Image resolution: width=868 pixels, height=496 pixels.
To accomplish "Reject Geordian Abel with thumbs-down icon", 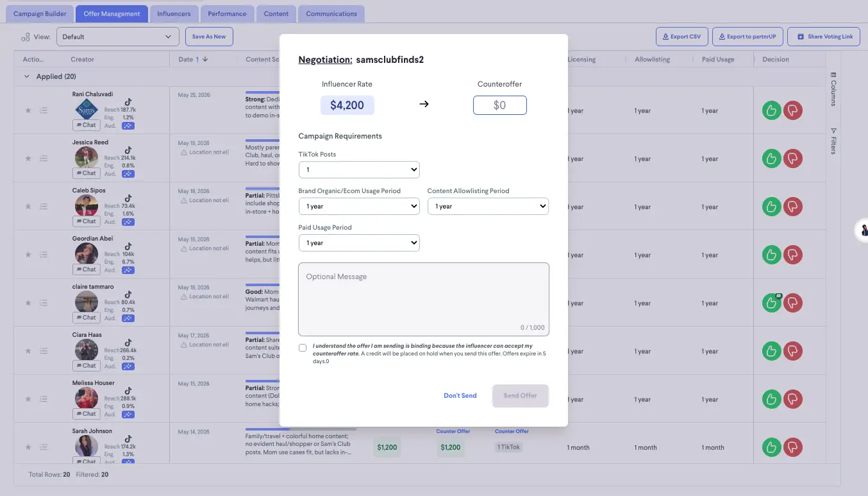I will [x=793, y=255].
